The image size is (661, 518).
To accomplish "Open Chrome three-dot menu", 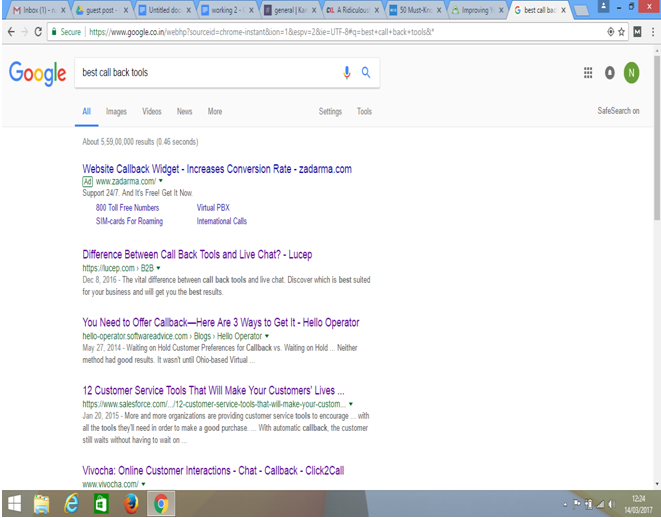I will pyautogui.click(x=653, y=32).
